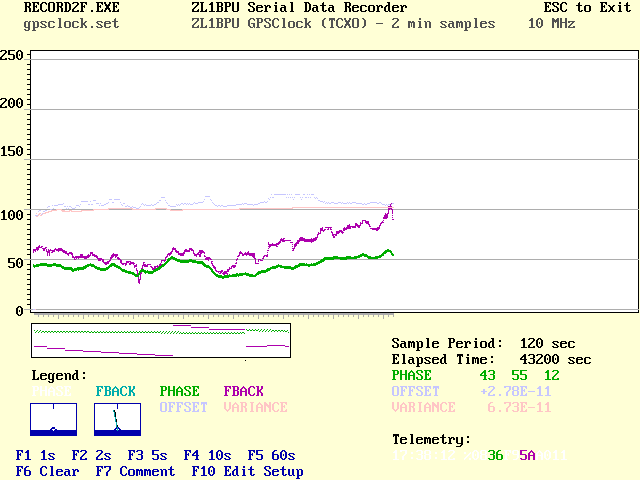Viewport: 640px width, 480px height.
Task: Select the F2 2s sample option
Action: point(91,455)
